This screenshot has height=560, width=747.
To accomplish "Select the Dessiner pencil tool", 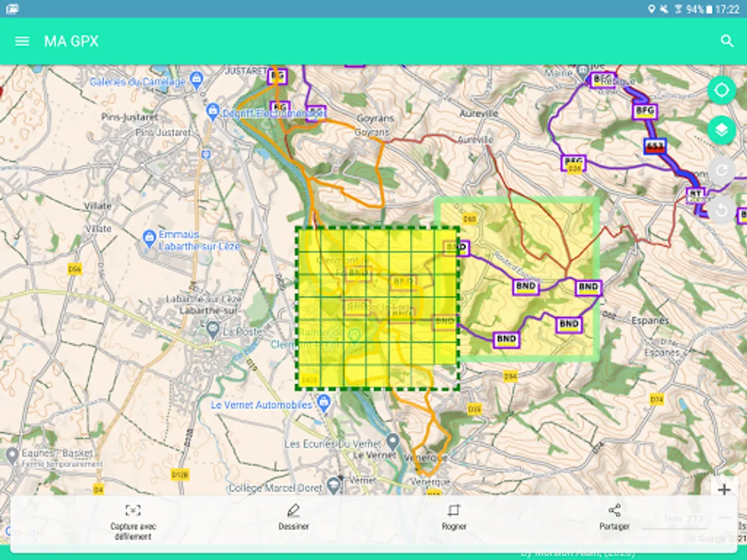I will point(294,517).
